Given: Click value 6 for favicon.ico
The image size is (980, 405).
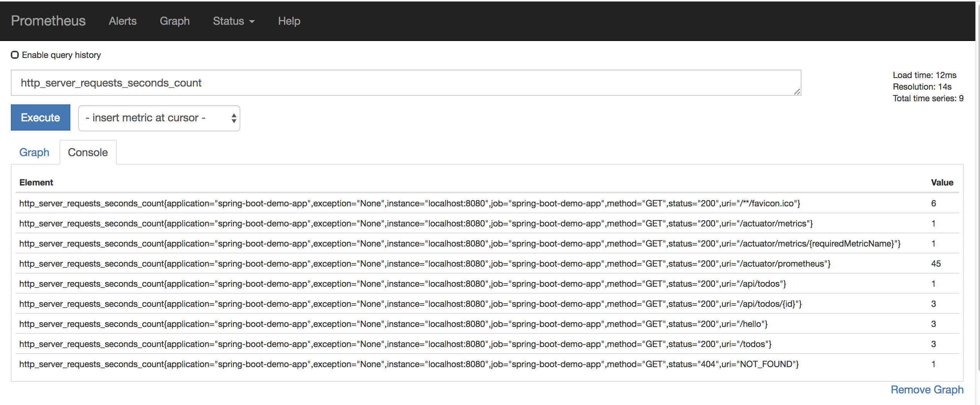Looking at the screenshot, I should point(934,203).
